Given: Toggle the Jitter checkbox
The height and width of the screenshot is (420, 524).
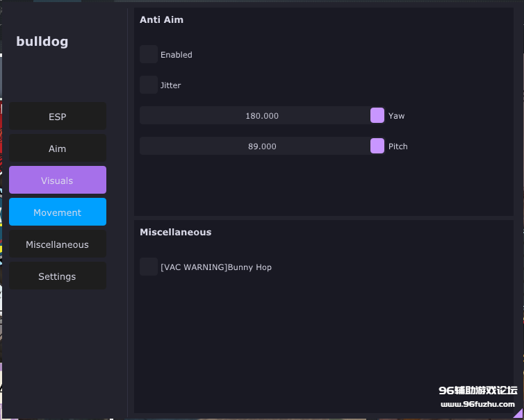Looking at the screenshot, I should tap(149, 85).
